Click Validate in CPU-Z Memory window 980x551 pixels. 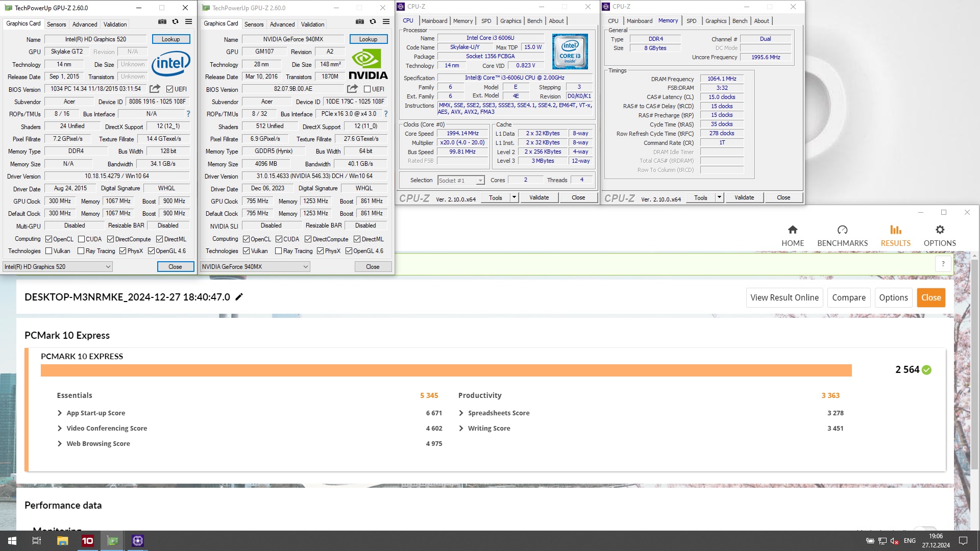(x=744, y=197)
